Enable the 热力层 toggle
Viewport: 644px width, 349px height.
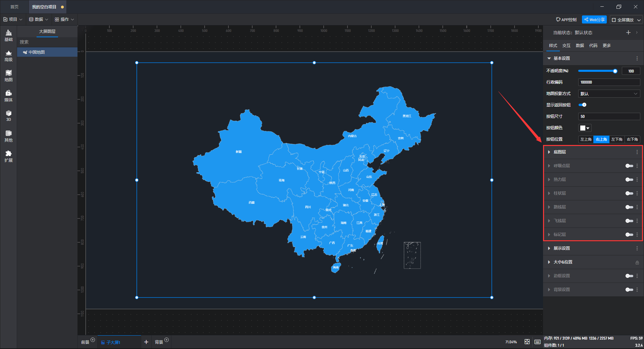[629, 180]
